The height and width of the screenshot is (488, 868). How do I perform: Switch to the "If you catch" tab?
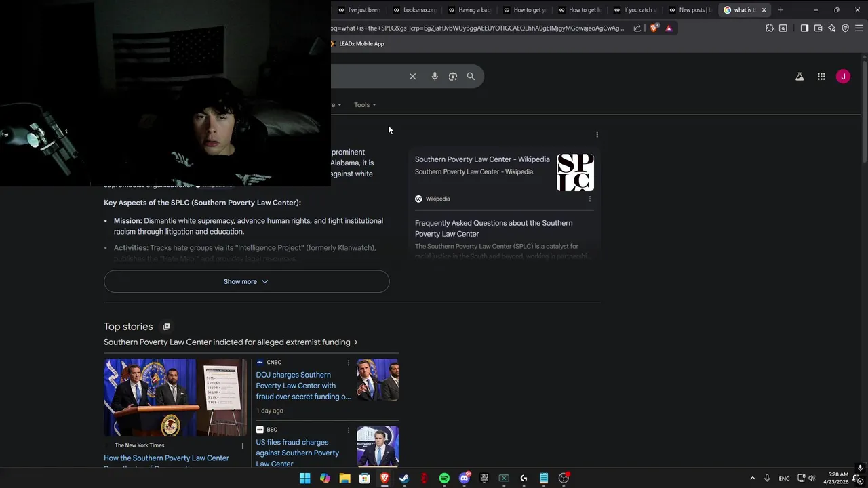click(x=635, y=9)
